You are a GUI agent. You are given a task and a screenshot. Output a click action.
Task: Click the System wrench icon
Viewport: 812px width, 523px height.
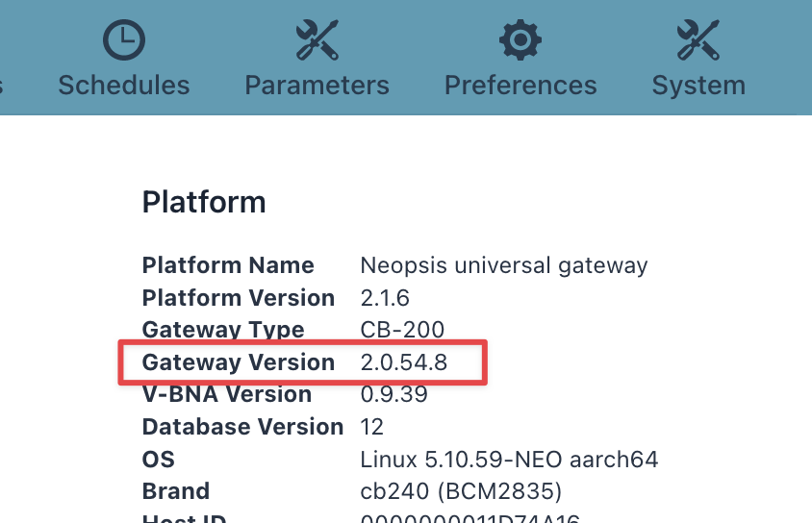pos(698,39)
